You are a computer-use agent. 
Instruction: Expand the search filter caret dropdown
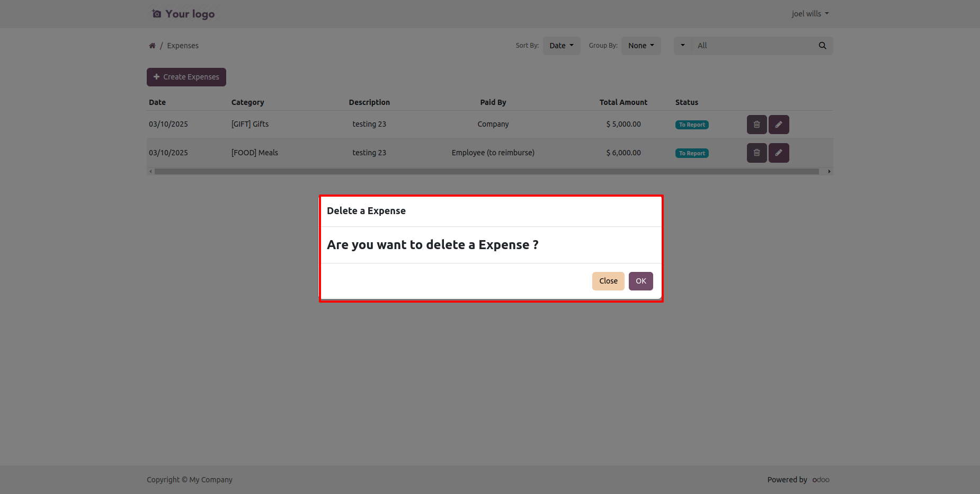click(x=683, y=46)
